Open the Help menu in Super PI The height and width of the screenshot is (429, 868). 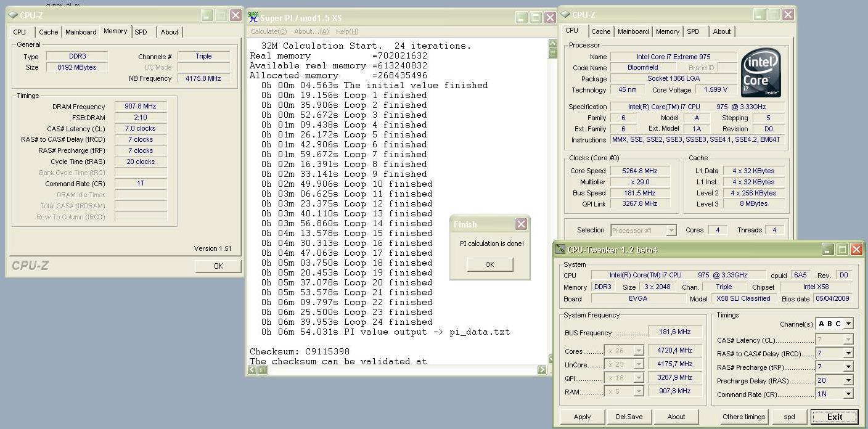346,31
